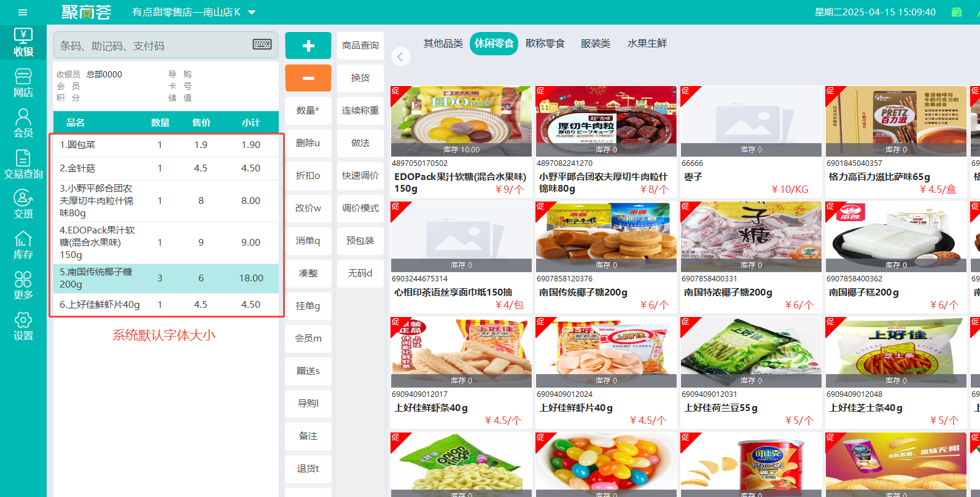Select cart row 4.EDOPack果汁软糖

[x=166, y=243]
